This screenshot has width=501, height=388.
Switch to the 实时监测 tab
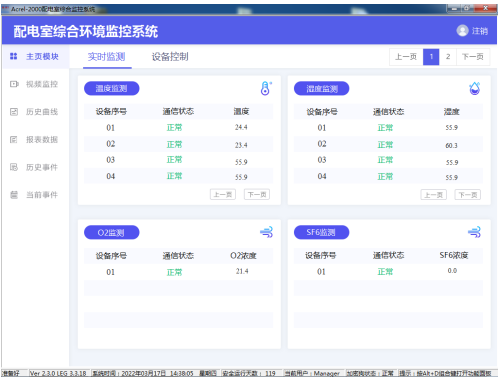(107, 57)
